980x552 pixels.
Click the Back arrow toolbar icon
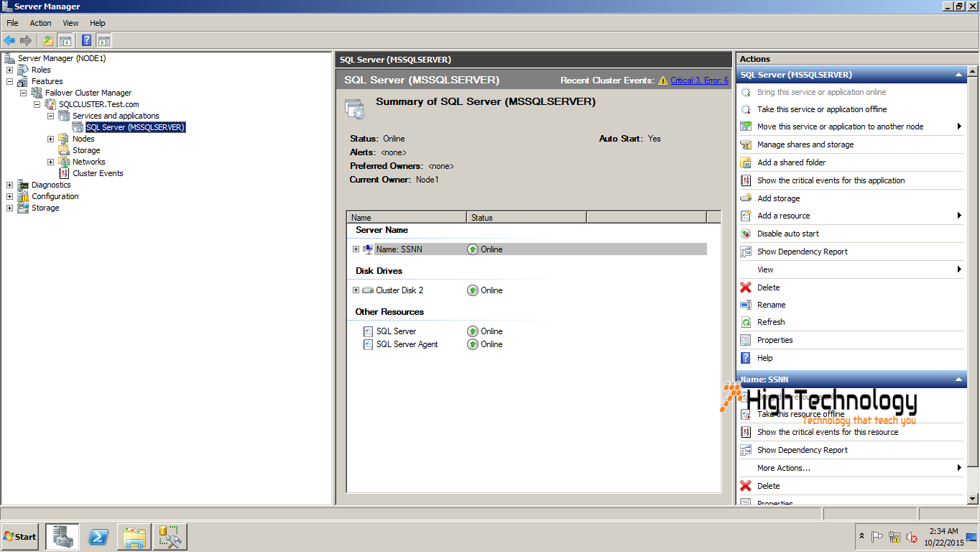9,41
